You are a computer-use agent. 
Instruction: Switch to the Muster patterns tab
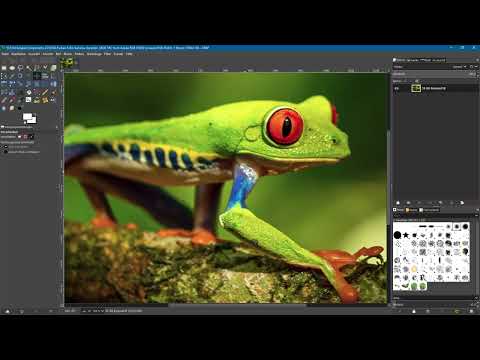[411, 210]
